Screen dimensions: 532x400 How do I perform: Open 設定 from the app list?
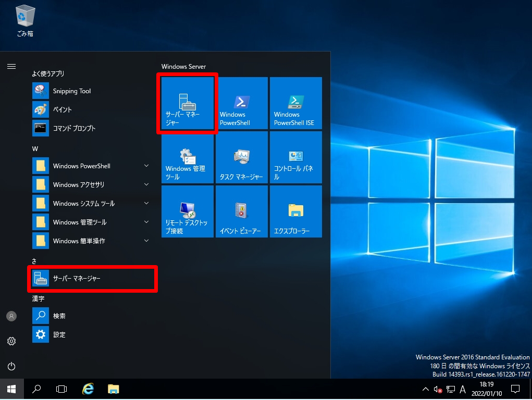[x=92, y=334]
